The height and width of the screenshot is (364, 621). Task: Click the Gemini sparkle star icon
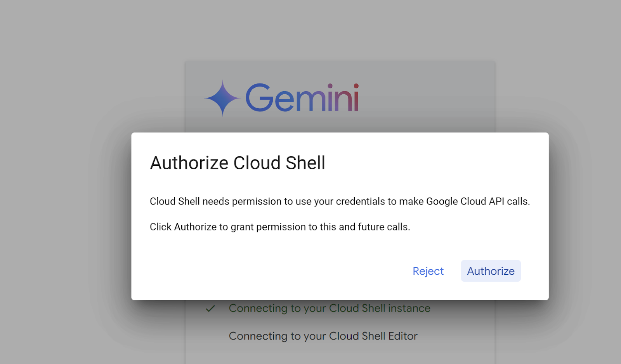222,98
